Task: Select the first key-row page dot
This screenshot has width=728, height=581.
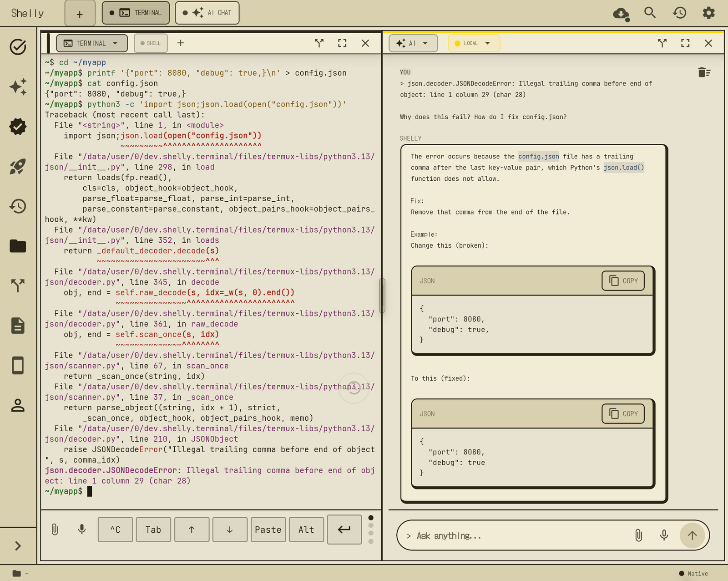Action: point(371,518)
